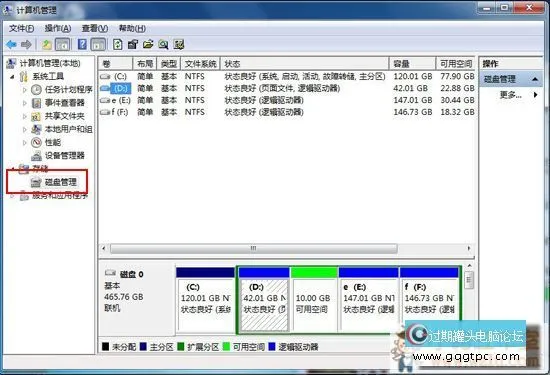
Task: Open the 帮助(H) menu
Action: coord(132,28)
